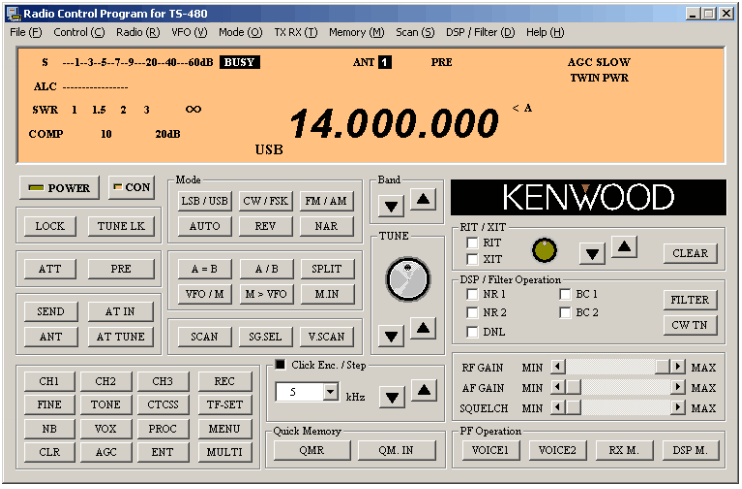The image size is (742, 489).
Task: Select CW / FSK mode
Action: pos(265,201)
